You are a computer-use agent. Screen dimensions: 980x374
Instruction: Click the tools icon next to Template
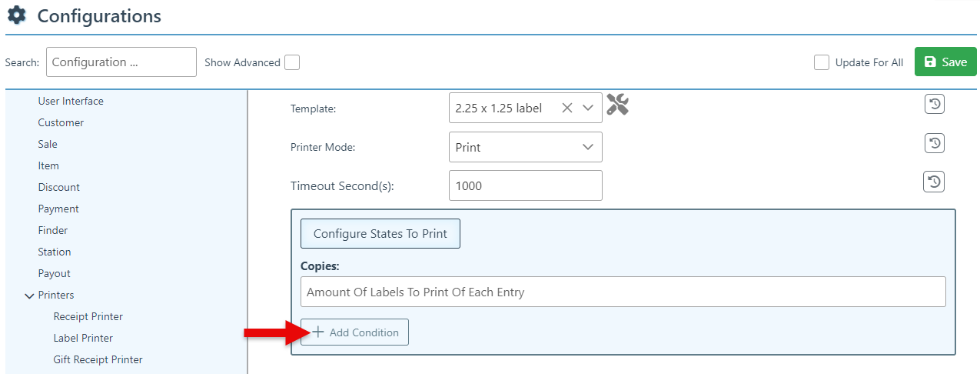pyautogui.click(x=617, y=105)
